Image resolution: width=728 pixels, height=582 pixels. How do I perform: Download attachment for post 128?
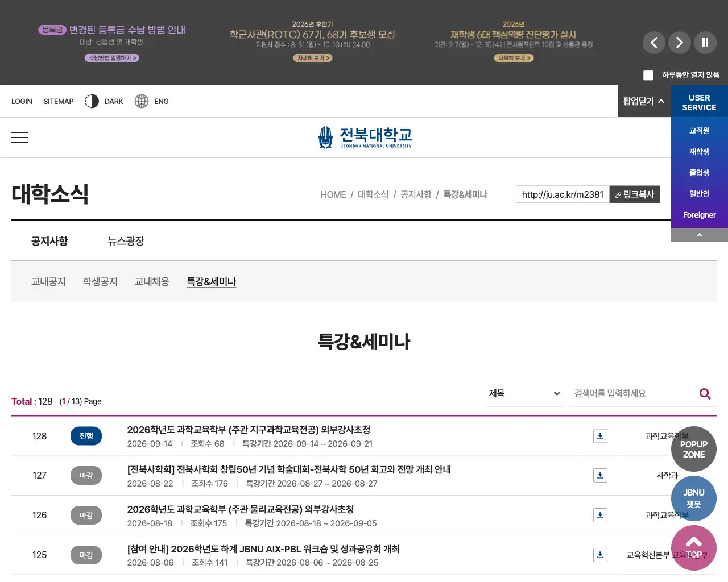600,436
